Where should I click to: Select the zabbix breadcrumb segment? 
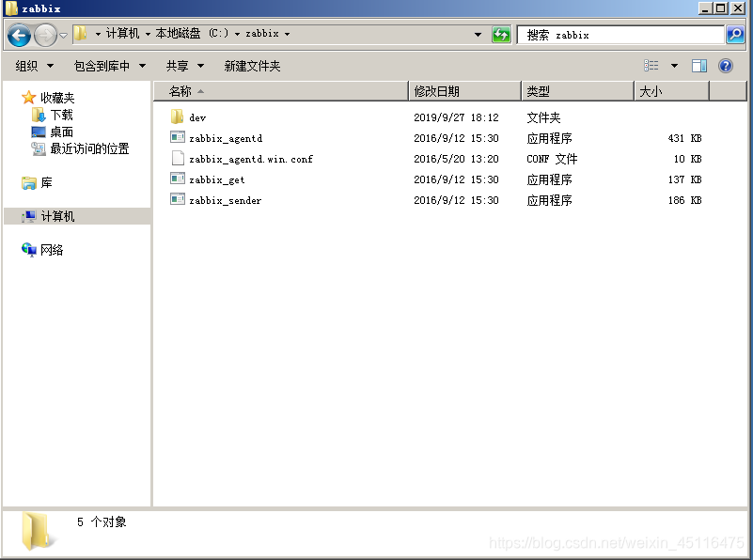point(261,33)
